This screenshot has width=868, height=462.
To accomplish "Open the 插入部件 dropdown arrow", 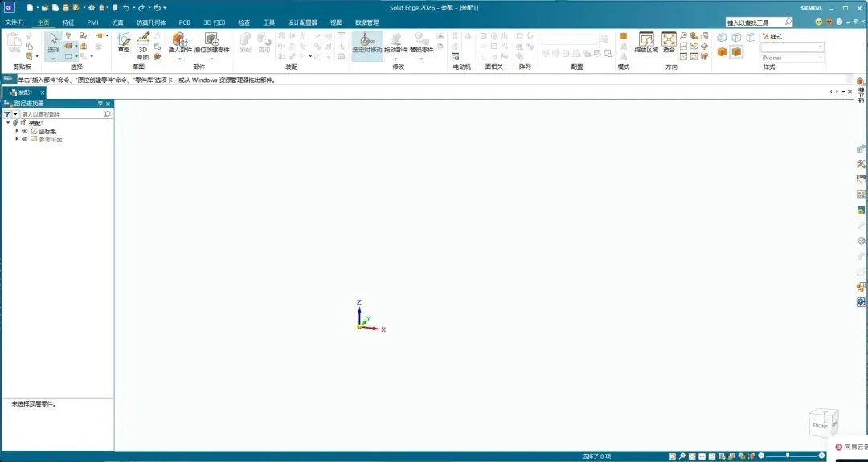I will (180, 58).
